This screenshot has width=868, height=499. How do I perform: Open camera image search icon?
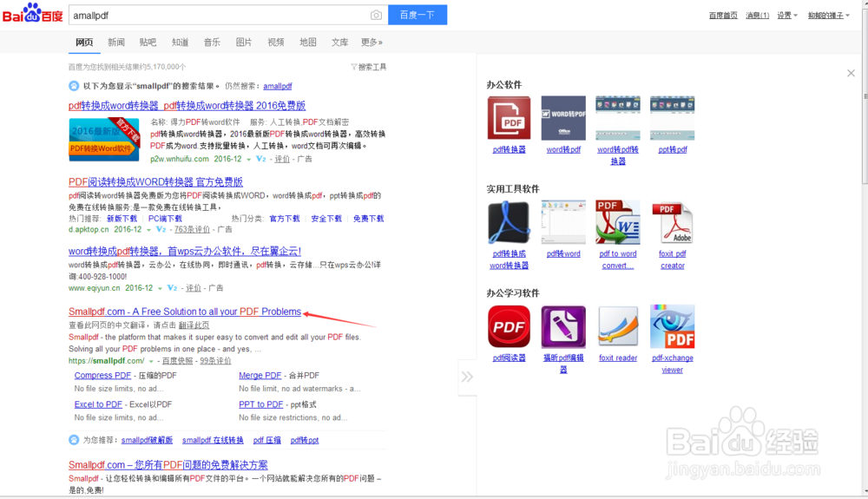click(x=376, y=16)
